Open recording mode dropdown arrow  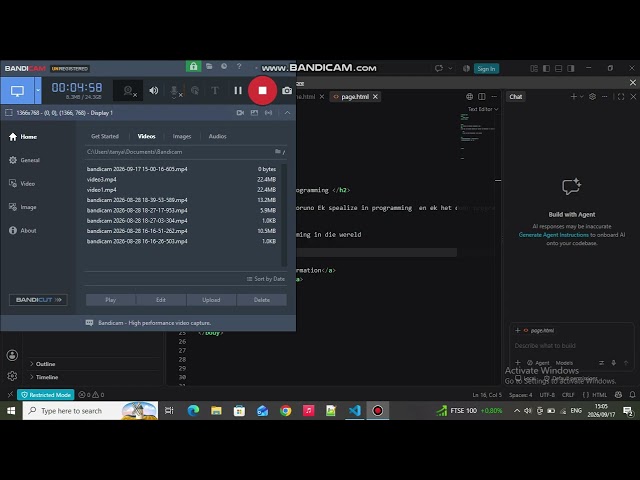(x=38, y=91)
